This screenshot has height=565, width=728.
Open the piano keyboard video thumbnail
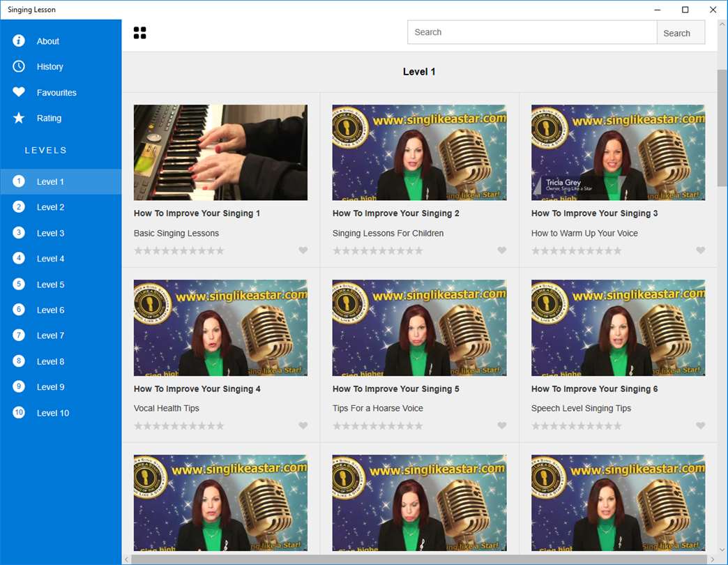click(x=220, y=152)
